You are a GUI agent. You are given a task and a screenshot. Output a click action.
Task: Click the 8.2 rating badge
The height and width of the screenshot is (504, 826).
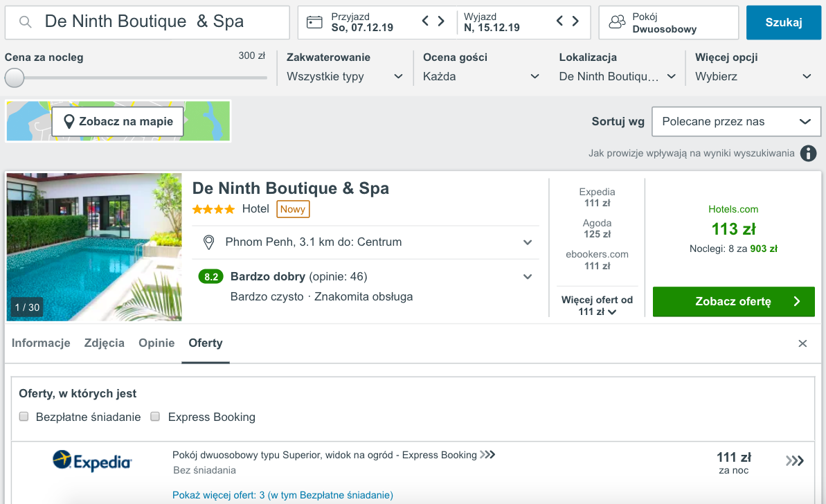click(210, 276)
